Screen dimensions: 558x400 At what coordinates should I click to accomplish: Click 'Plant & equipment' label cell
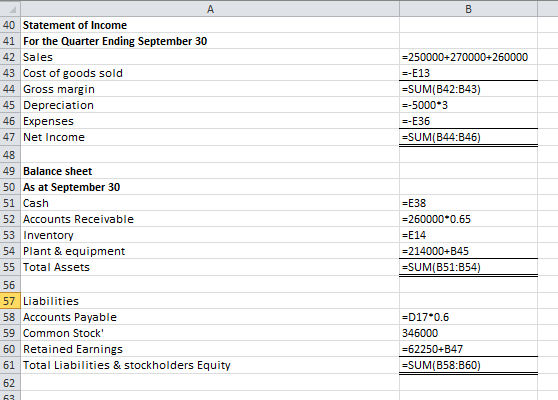[x=210, y=251]
